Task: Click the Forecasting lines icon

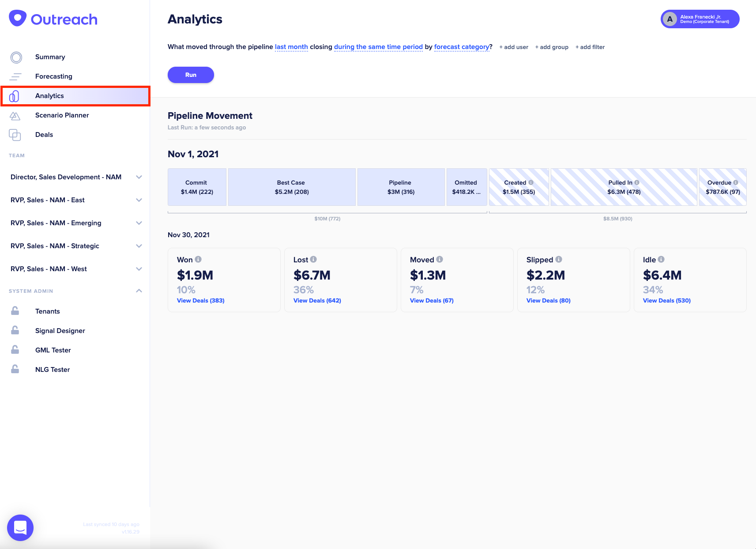Action: 15,76
